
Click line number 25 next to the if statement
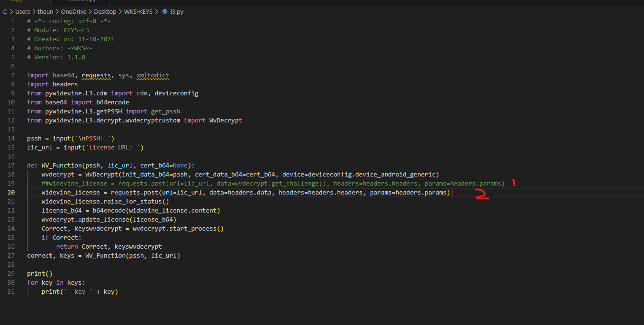click(x=10, y=237)
